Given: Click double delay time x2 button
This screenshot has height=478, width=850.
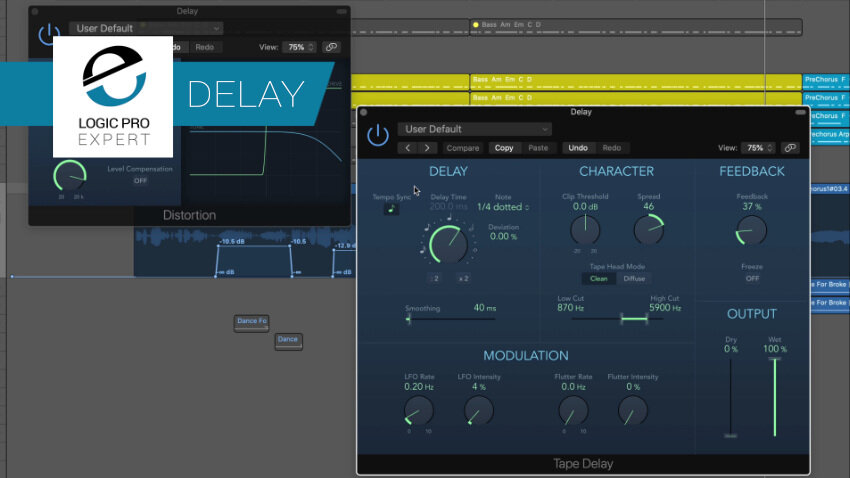Looking at the screenshot, I should pyautogui.click(x=463, y=278).
